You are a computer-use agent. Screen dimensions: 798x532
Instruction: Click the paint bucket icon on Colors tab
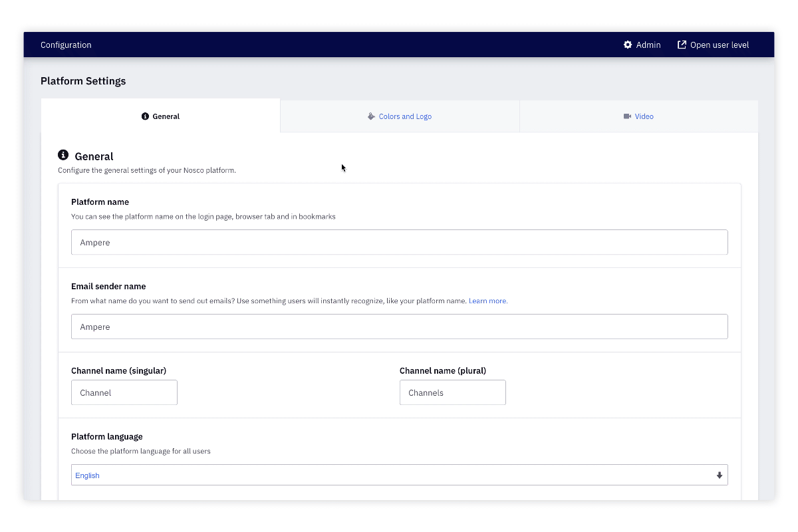pos(371,116)
